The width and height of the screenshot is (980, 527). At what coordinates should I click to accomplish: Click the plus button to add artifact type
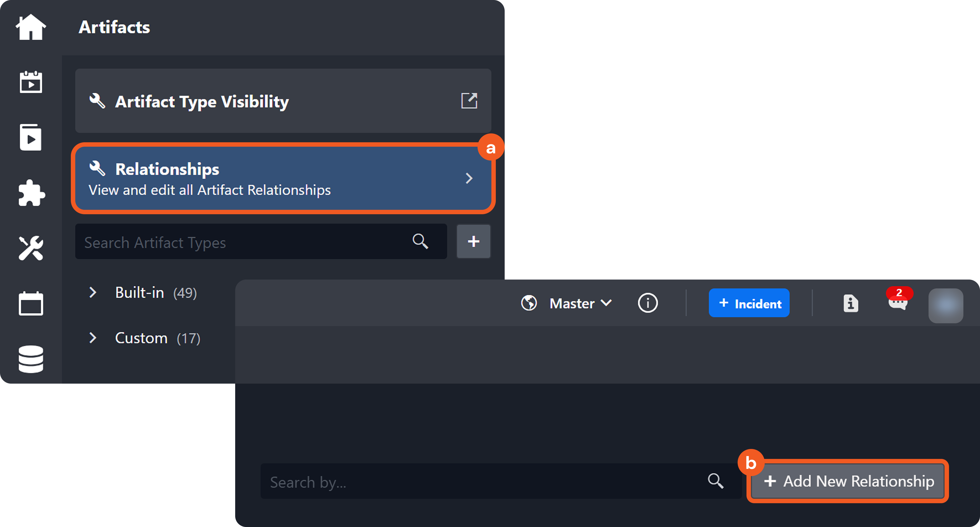[473, 242]
